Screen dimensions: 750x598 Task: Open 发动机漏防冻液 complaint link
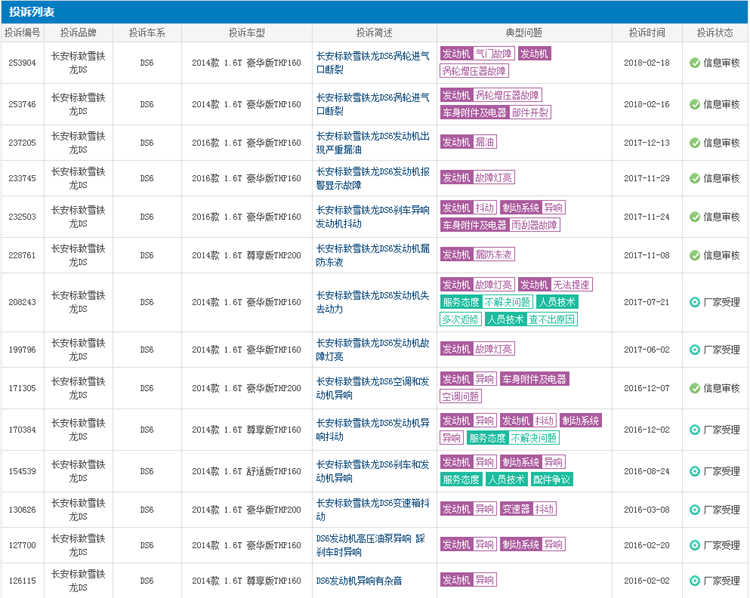pos(373,255)
